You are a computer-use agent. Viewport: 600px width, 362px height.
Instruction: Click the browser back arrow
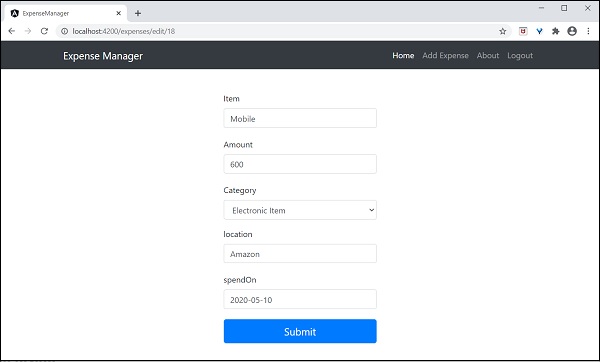12,31
